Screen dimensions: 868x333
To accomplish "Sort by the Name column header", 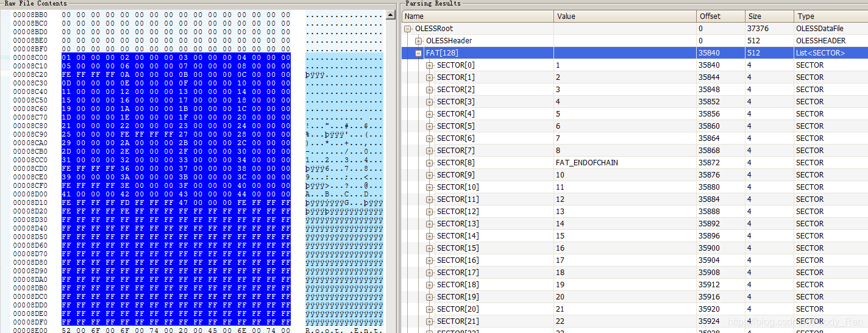I will 478,16.
